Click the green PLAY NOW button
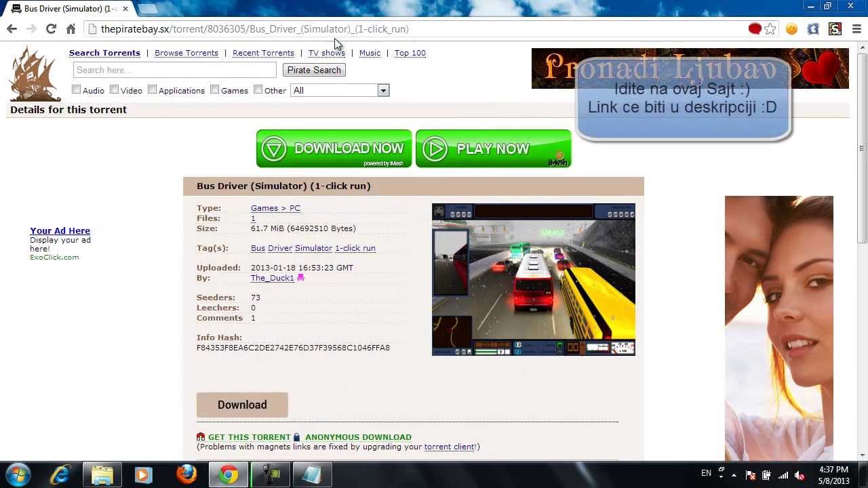The height and width of the screenshot is (488, 868). click(493, 148)
